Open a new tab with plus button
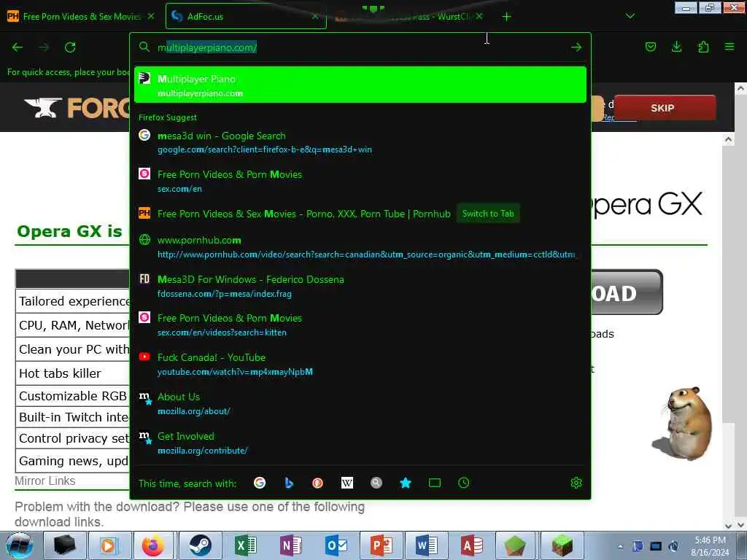747x560 pixels. 506,17
